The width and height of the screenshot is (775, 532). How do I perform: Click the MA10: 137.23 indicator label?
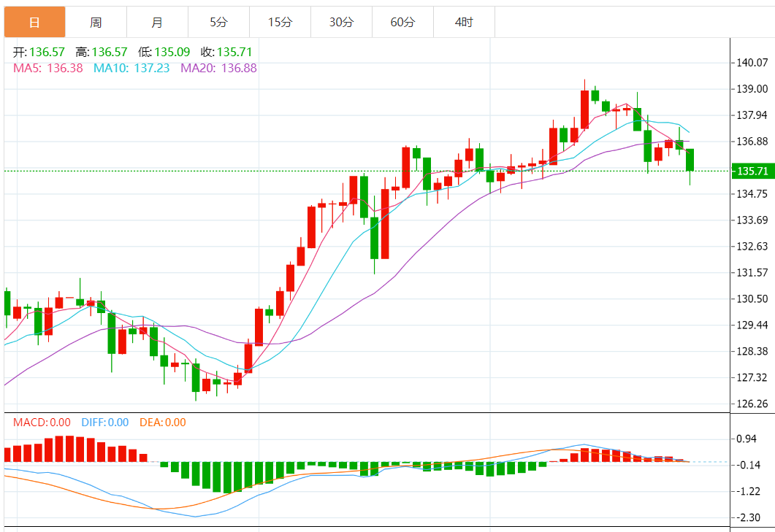131,68
